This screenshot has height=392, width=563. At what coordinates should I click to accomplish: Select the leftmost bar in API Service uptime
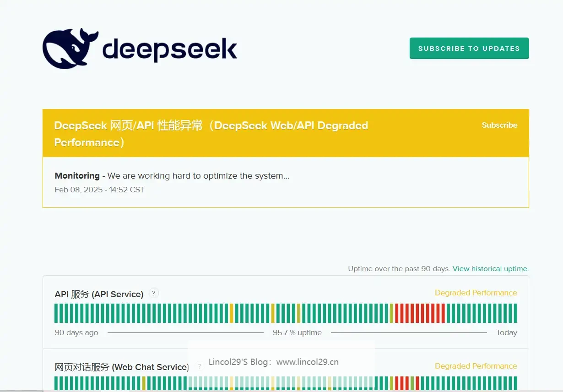point(56,313)
